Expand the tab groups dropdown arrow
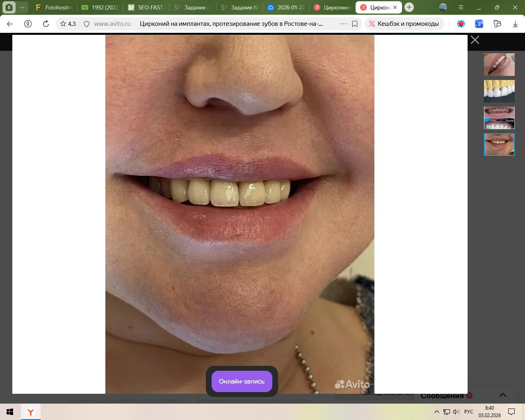This screenshot has height=420, width=525. point(22,7)
